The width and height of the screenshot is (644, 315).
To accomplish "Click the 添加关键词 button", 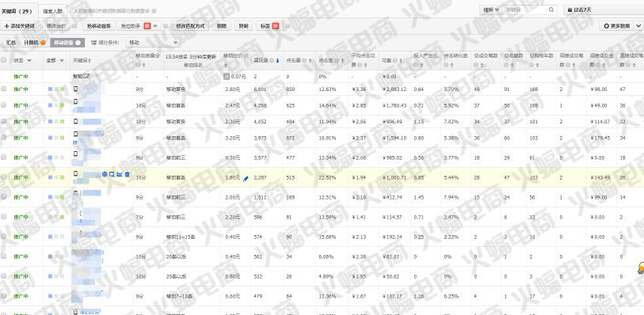I will coord(20,26).
